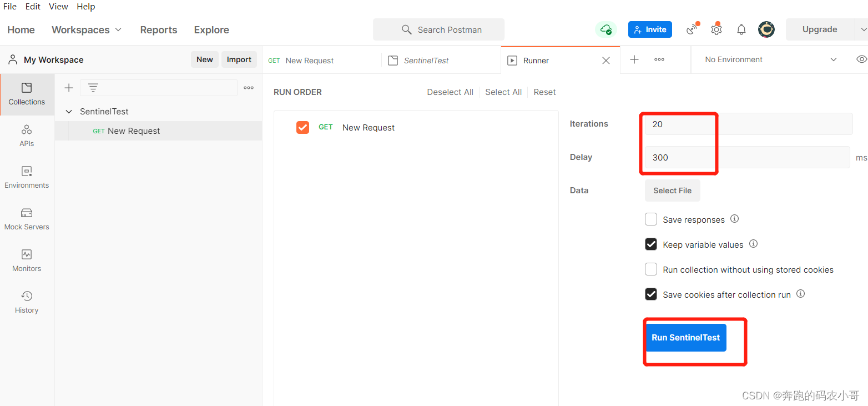This screenshot has height=406, width=868.
Task: Uncheck Keep variable values
Action: coord(651,244)
